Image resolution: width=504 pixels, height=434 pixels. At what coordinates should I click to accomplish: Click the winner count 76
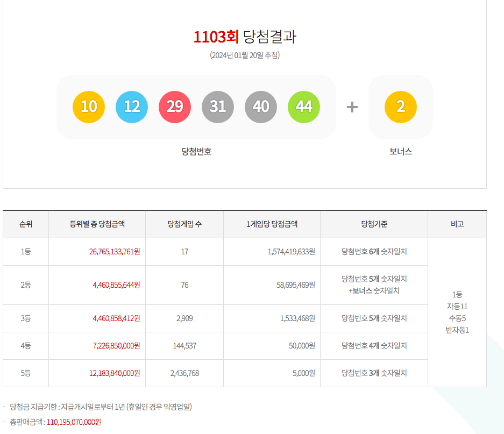tap(184, 285)
